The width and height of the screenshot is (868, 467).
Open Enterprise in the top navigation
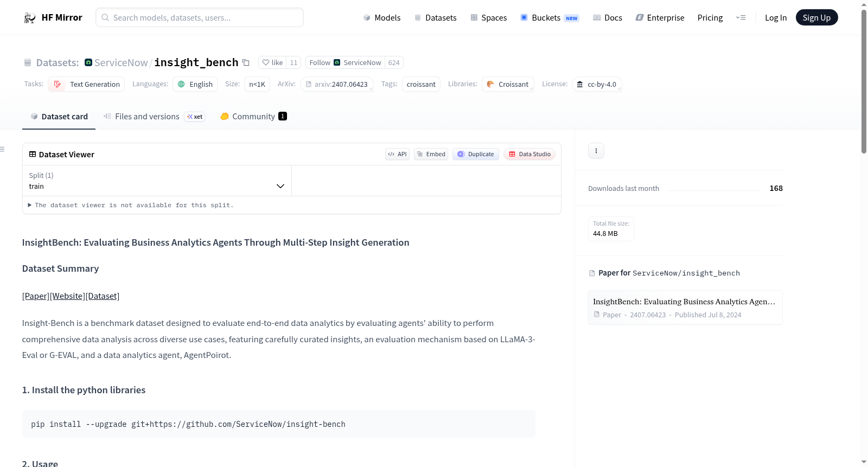660,18
